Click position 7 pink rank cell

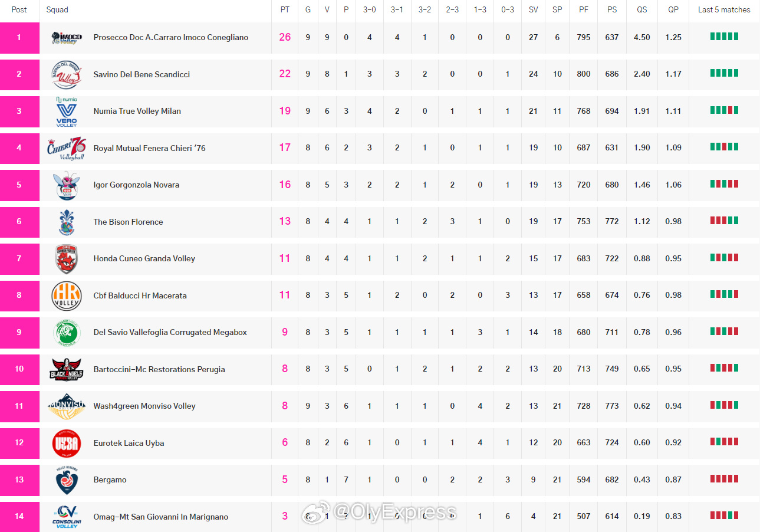[19, 259]
